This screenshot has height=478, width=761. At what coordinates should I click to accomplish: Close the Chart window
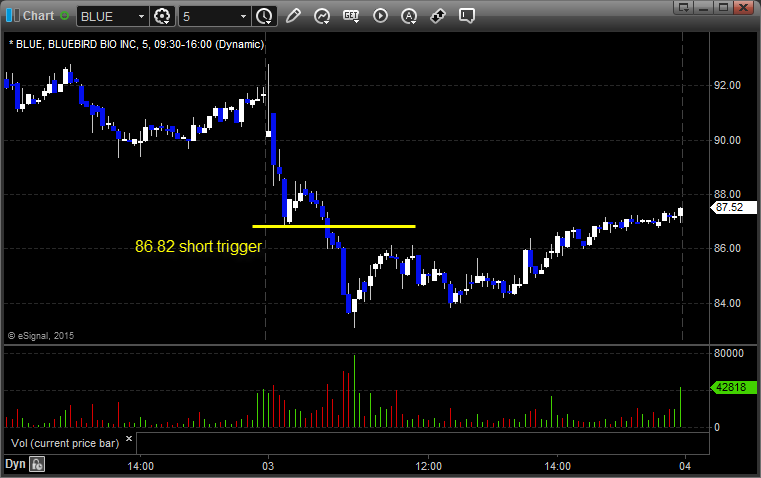click(x=744, y=7)
